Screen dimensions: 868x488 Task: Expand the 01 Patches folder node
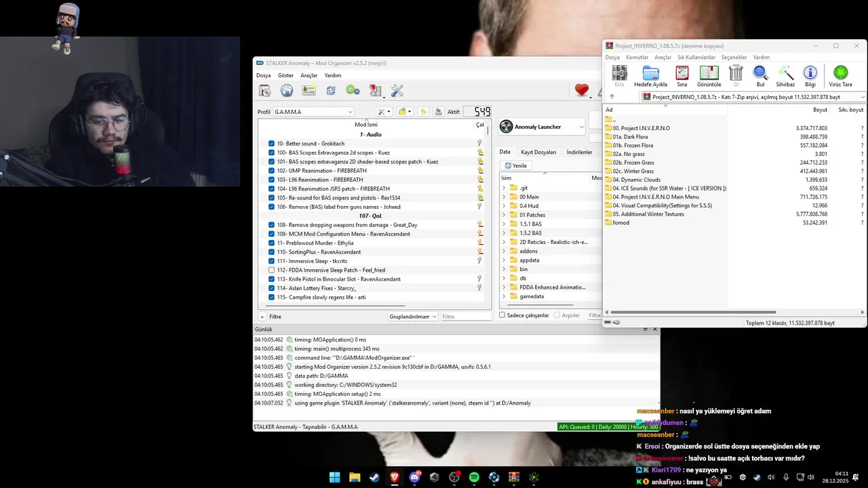point(504,215)
